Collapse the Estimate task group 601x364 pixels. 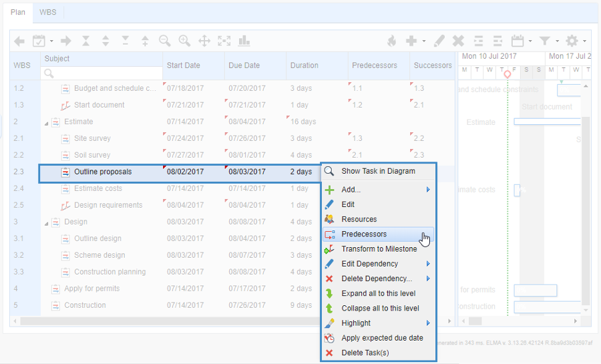pos(47,122)
